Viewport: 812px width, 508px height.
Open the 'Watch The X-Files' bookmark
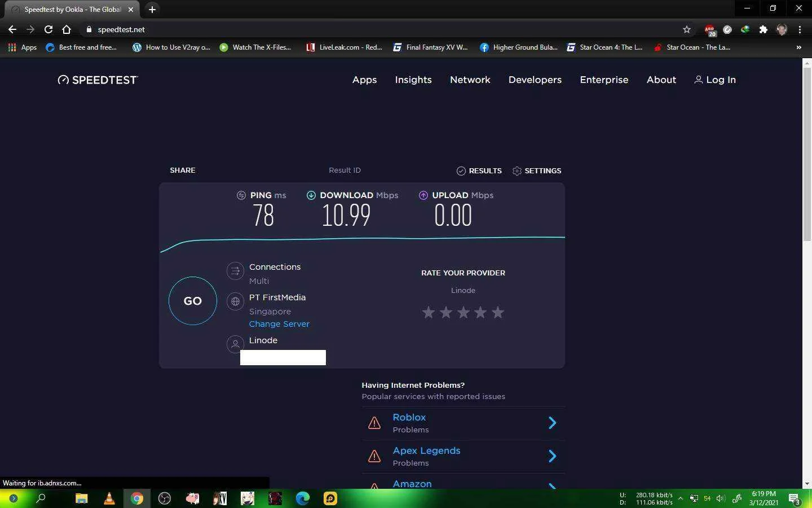pos(255,47)
